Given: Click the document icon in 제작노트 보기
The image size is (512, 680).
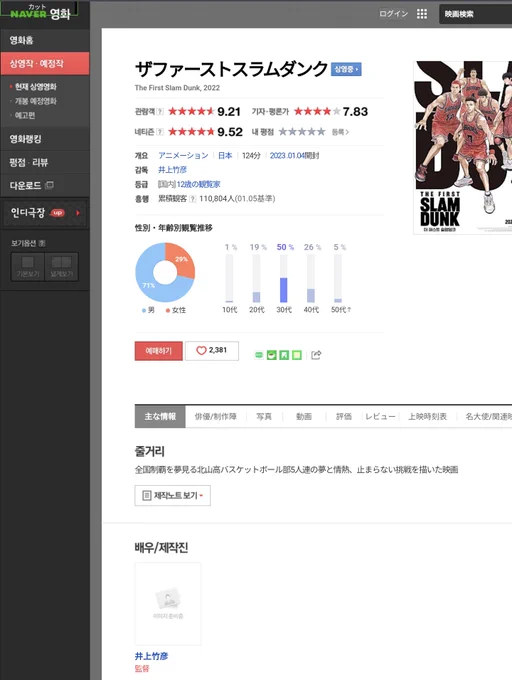Looking at the screenshot, I should 147,495.
